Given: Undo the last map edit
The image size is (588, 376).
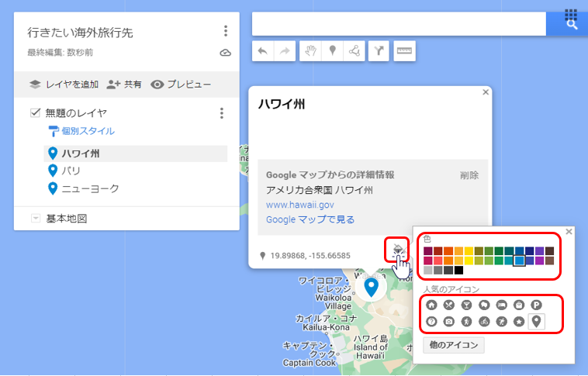Looking at the screenshot, I should point(263,51).
